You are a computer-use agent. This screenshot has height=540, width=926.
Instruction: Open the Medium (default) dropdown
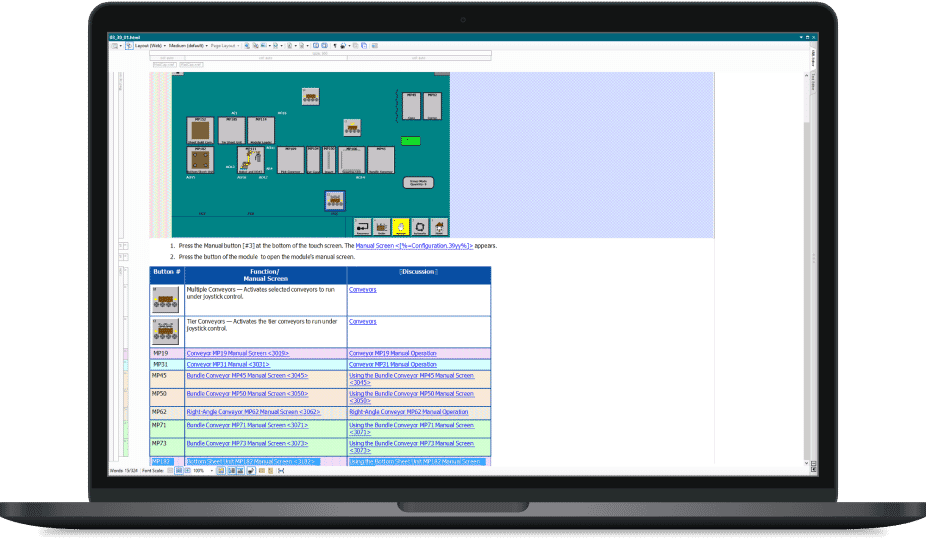click(188, 45)
